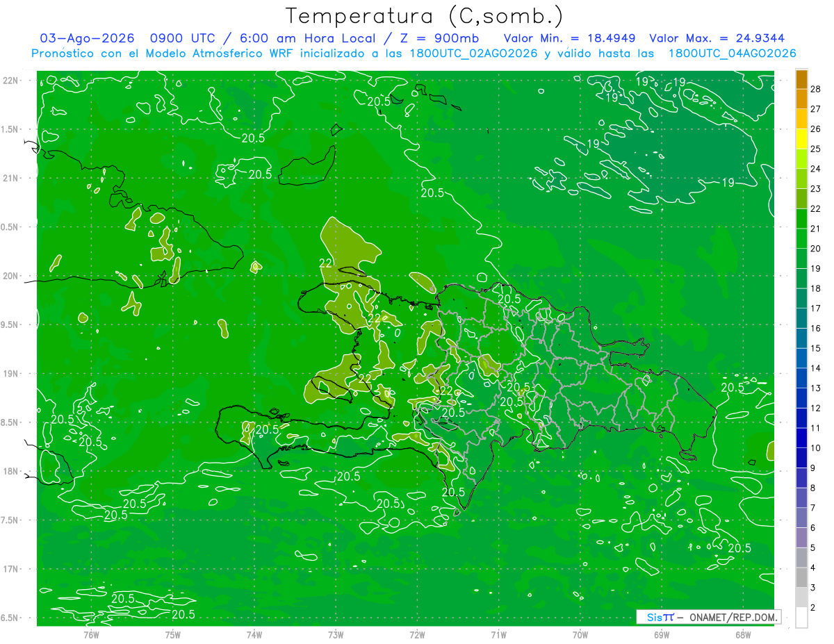
Task: Pick the gray swatch between 3 and 4
Action: pos(801,577)
